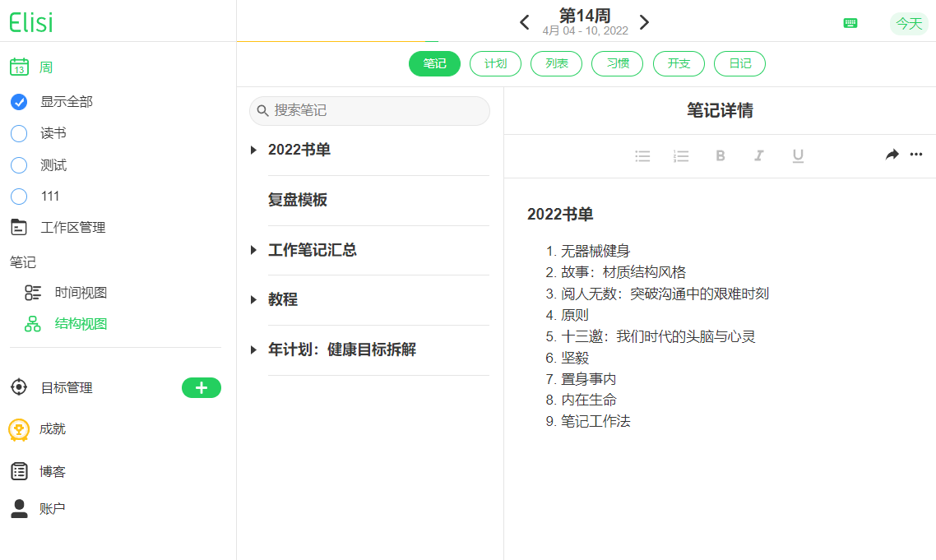This screenshot has width=936, height=560.
Task: Expand the 2022书单 note group
Action: point(253,150)
